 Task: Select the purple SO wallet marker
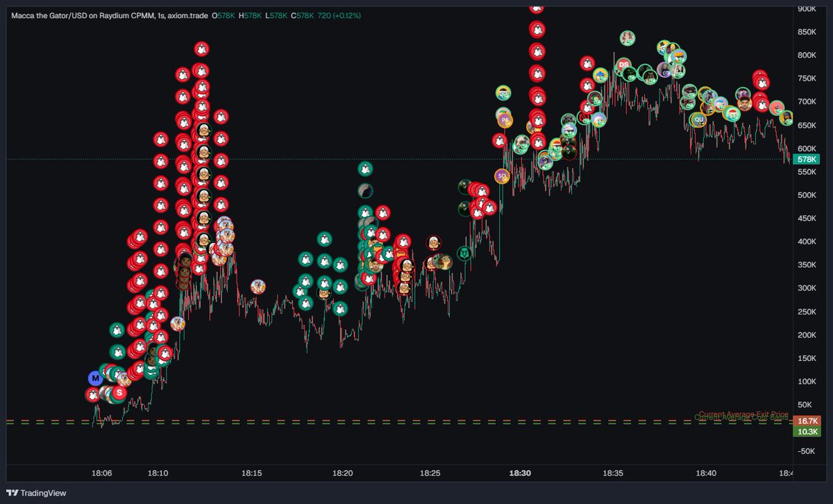[x=503, y=176]
